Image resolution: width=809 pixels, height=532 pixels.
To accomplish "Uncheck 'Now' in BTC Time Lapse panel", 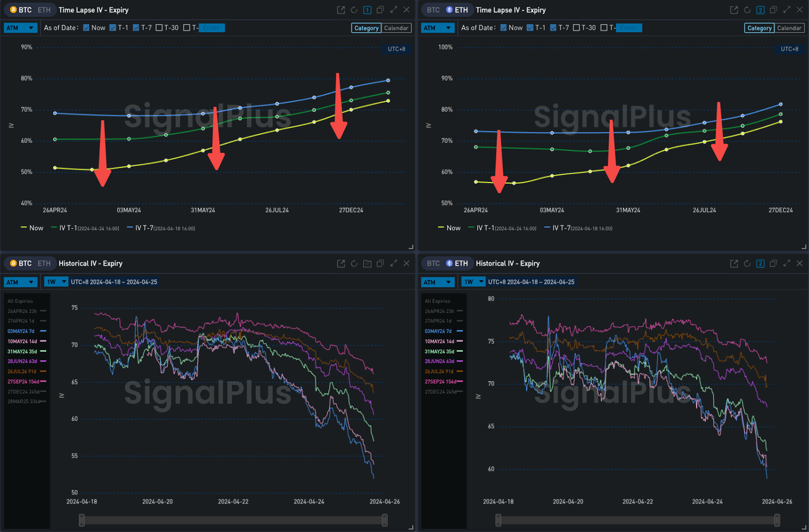I will 87,28.
